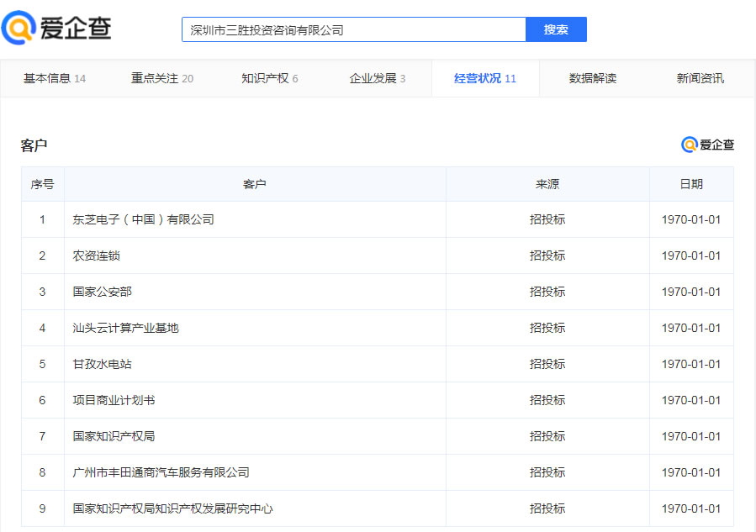Switch to the 新闻资讯 tab
The width and height of the screenshot is (756, 532).
click(x=700, y=78)
